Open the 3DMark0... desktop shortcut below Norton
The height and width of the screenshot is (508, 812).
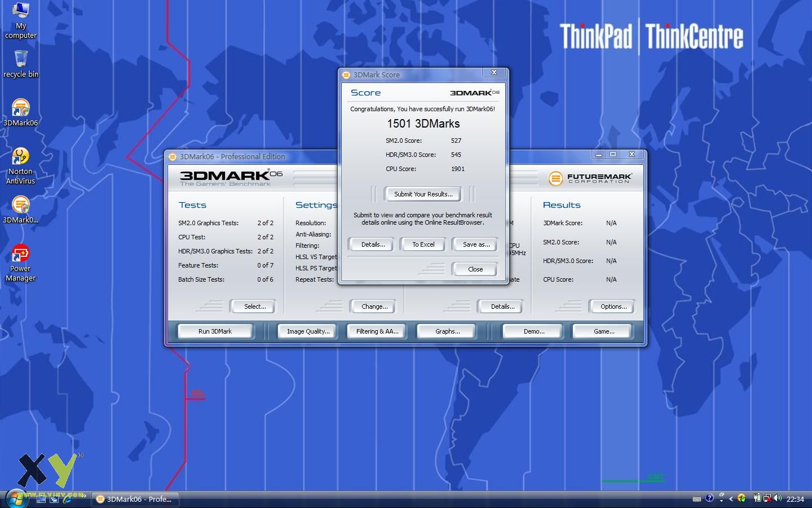(21, 209)
